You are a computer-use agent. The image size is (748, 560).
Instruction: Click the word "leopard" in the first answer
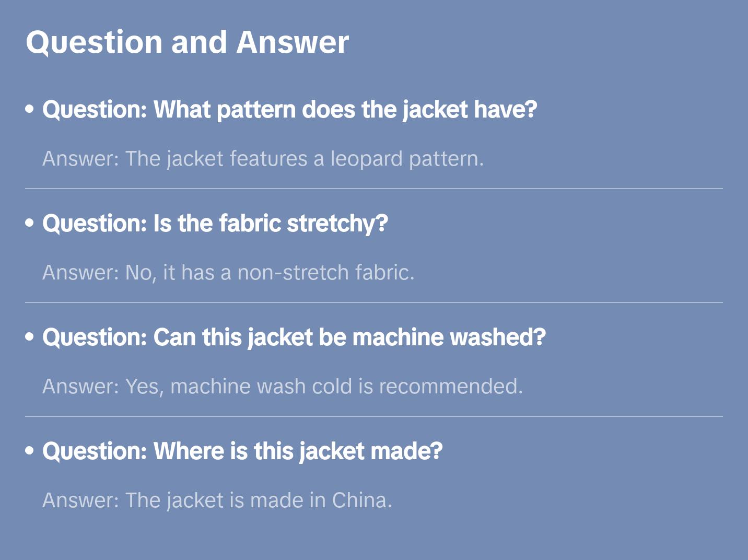pos(367,159)
